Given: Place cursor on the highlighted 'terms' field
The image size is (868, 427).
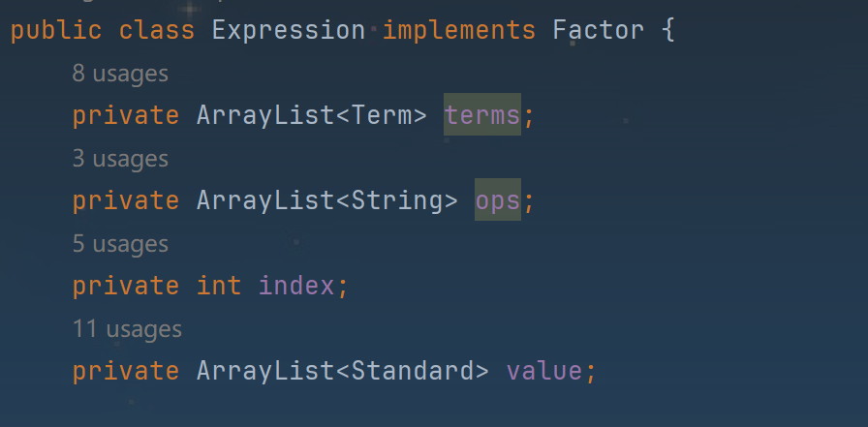Looking at the screenshot, I should [x=482, y=115].
